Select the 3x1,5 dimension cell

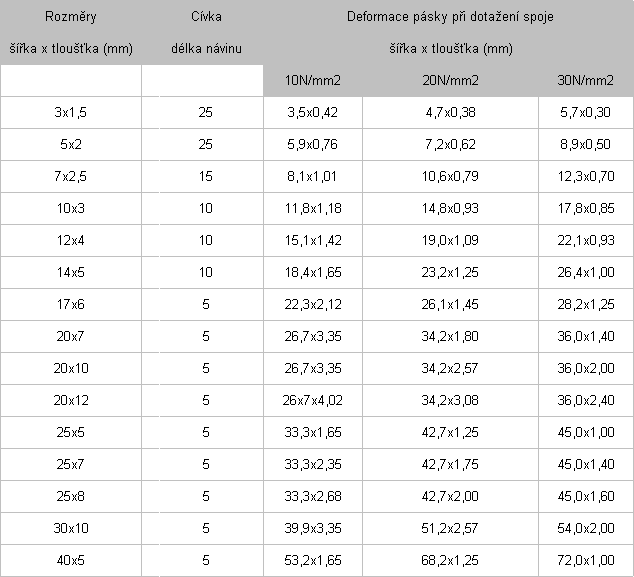click(x=71, y=112)
